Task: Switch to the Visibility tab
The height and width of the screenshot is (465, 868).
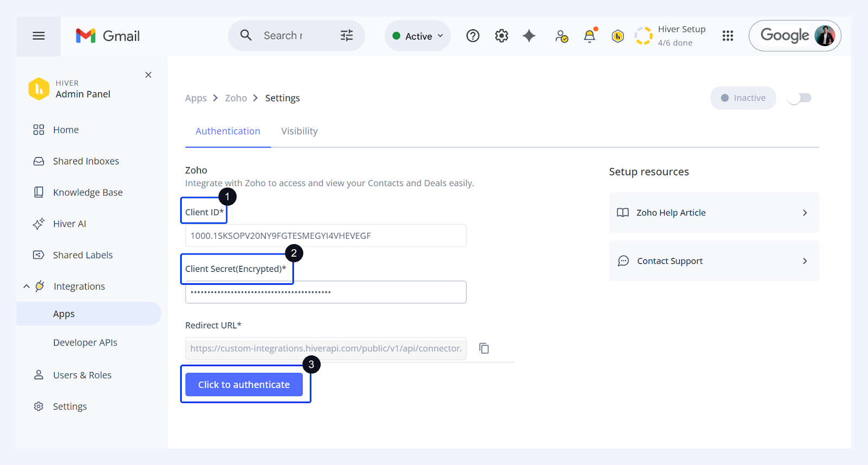Action: (299, 131)
